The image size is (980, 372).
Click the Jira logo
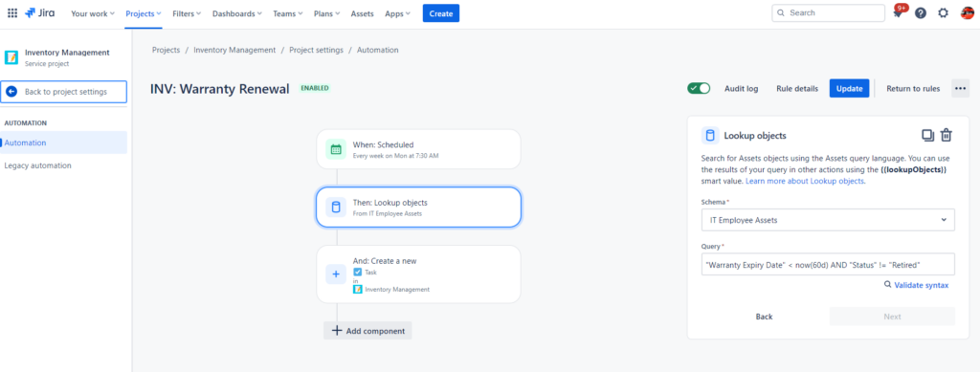click(x=39, y=13)
